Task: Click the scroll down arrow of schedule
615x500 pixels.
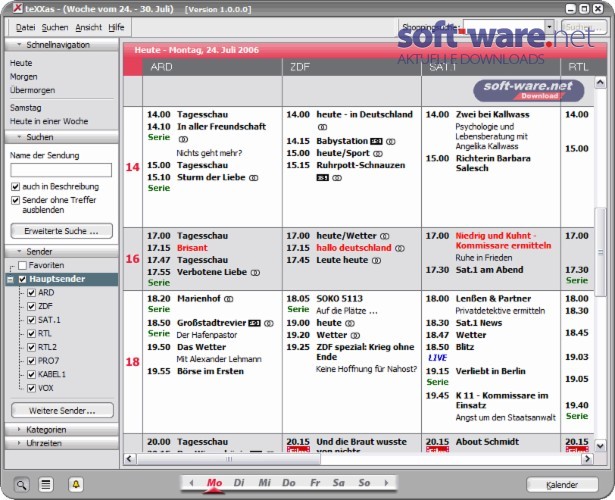Action: click(600, 446)
